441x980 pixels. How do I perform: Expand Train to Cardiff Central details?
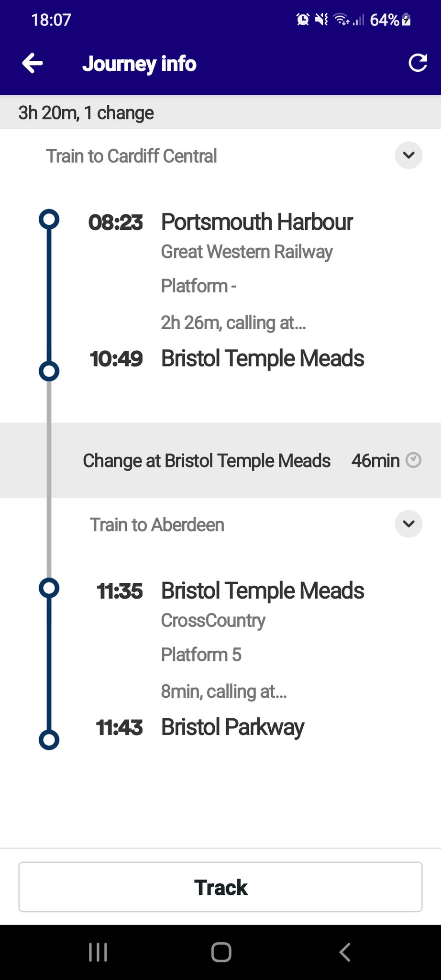(408, 156)
